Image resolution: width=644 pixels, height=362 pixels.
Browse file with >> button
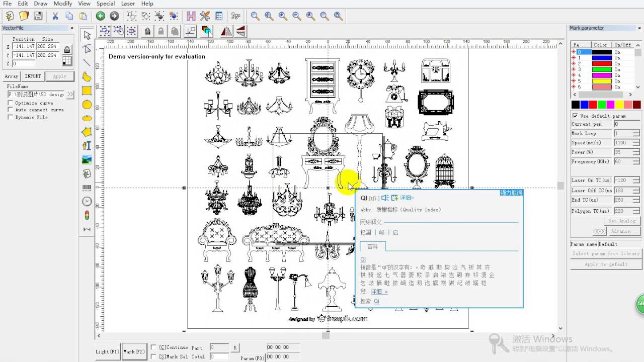(x=70, y=94)
